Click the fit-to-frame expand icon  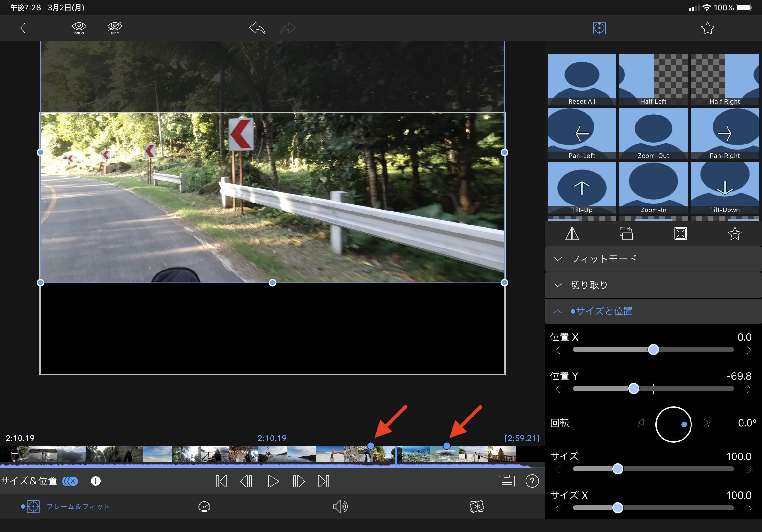tap(680, 234)
